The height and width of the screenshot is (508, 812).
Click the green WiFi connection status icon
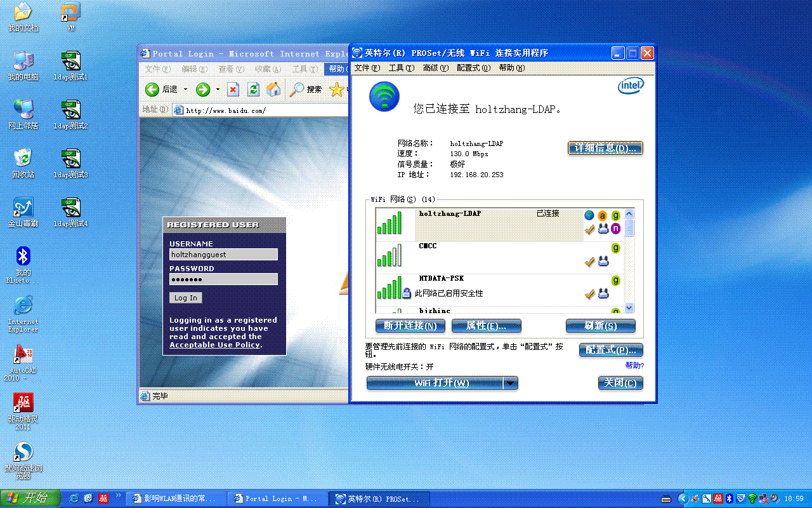(x=384, y=97)
